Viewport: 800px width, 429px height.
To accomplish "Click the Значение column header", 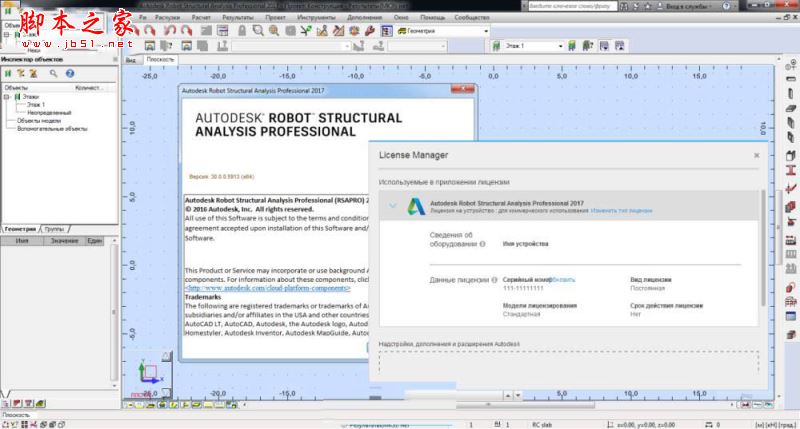I will (64, 241).
